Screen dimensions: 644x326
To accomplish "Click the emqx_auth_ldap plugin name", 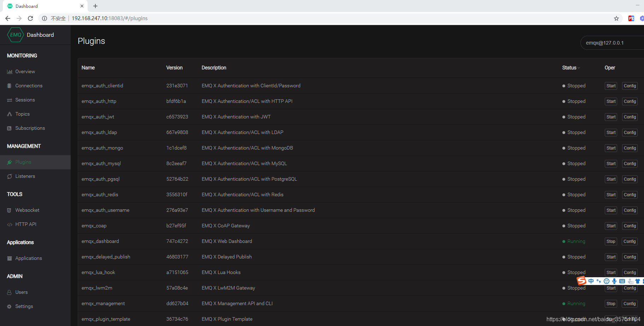I will (99, 133).
